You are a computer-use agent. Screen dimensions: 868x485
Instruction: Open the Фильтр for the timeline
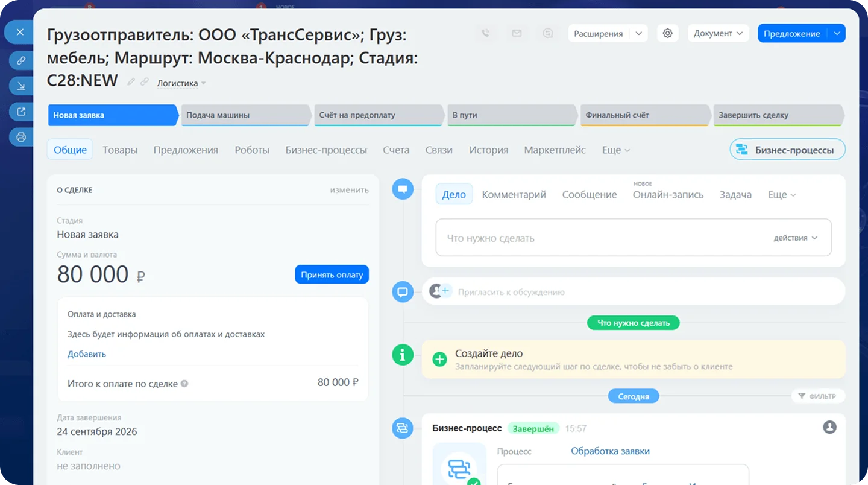click(x=818, y=396)
